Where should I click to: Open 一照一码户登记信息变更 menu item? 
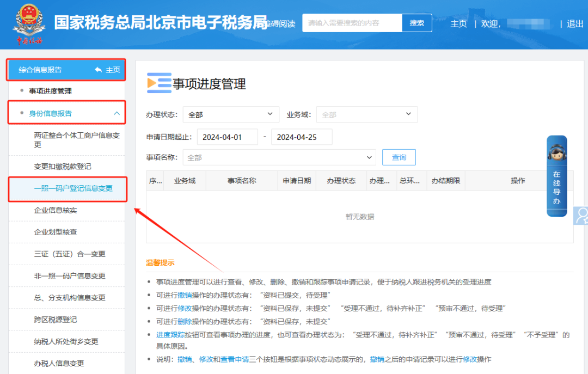click(x=73, y=188)
